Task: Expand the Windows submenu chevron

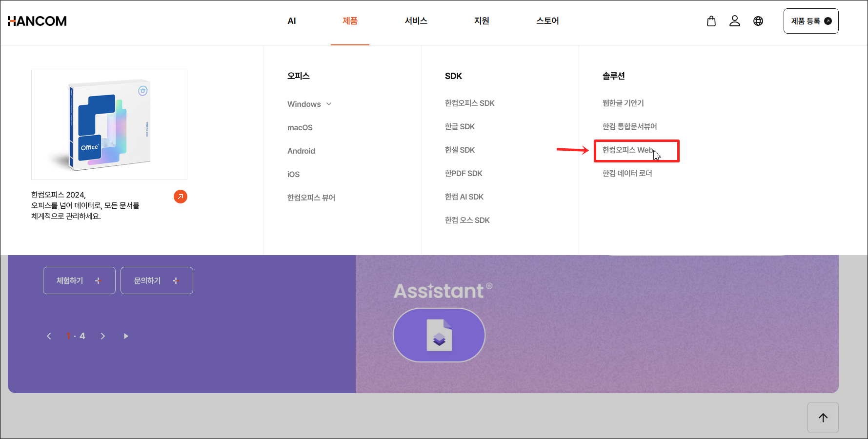Action: [x=329, y=104]
